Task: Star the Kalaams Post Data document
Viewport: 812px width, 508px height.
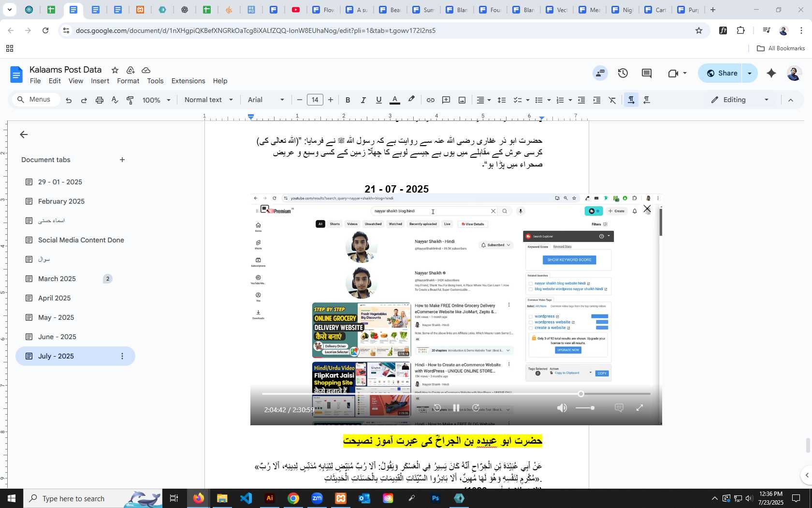Action: (x=115, y=70)
